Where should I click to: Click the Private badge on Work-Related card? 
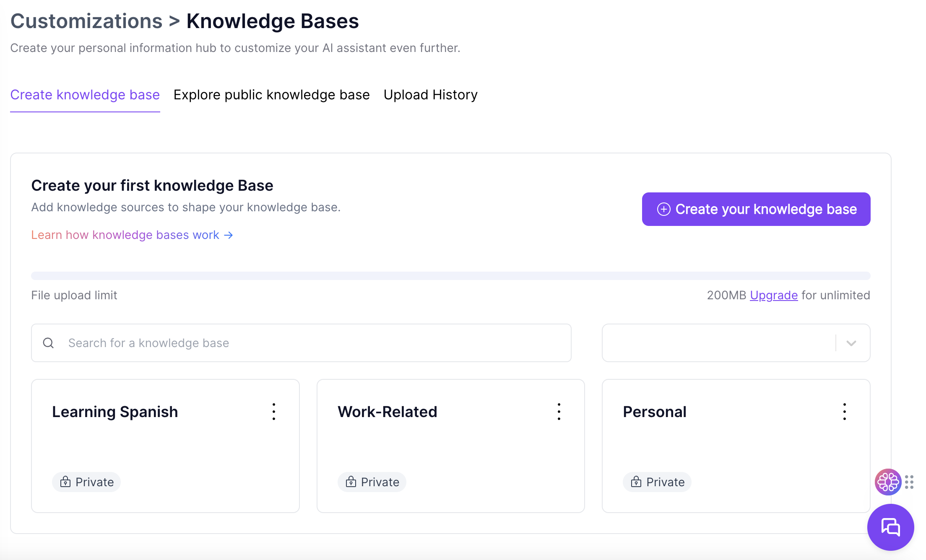point(372,482)
